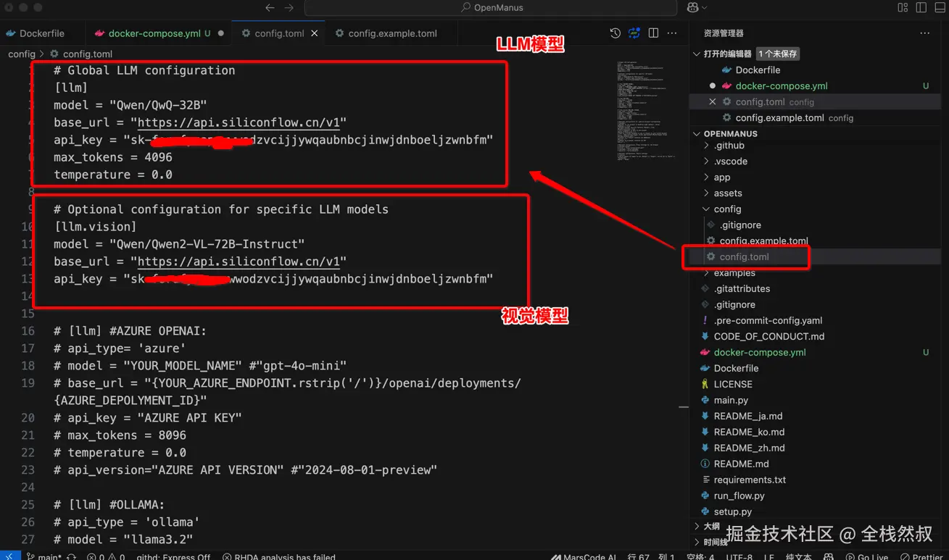The height and width of the screenshot is (560, 949).
Task: Open run_flow.py file
Action: tap(739, 496)
